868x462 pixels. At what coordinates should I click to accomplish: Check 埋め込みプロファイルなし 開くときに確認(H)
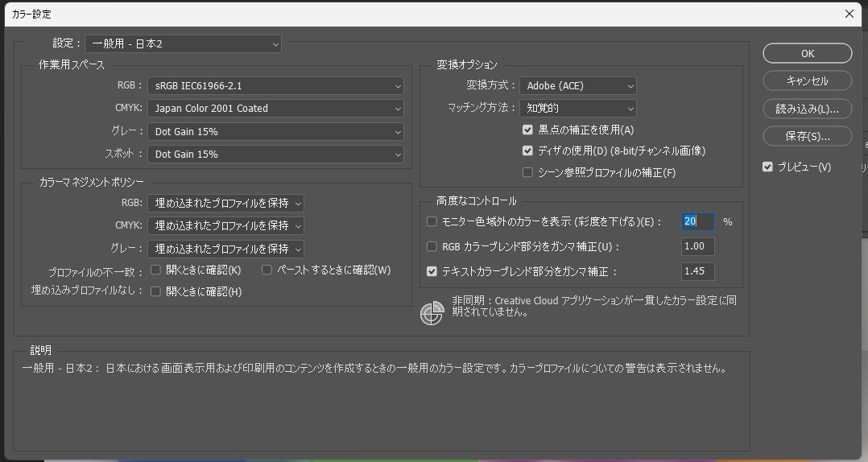click(x=155, y=291)
